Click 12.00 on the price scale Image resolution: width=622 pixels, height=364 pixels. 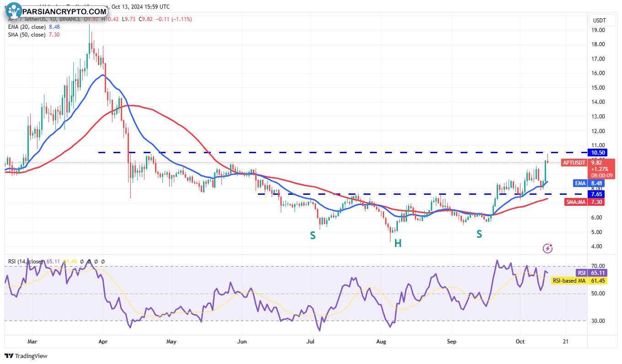click(598, 131)
